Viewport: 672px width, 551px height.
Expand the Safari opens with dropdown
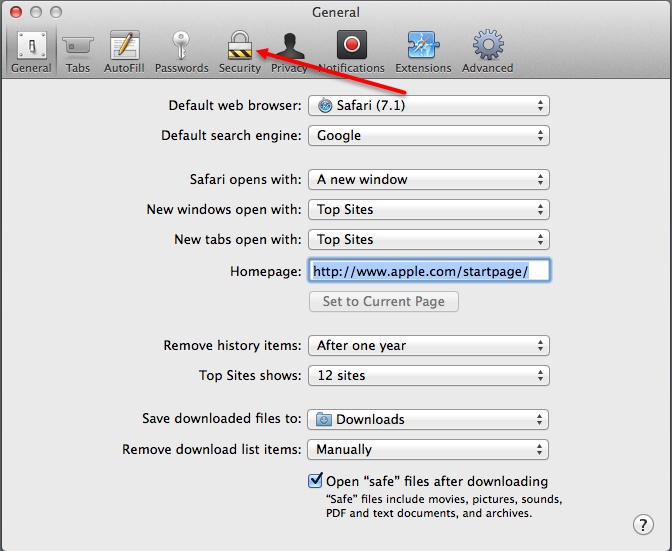[429, 180]
